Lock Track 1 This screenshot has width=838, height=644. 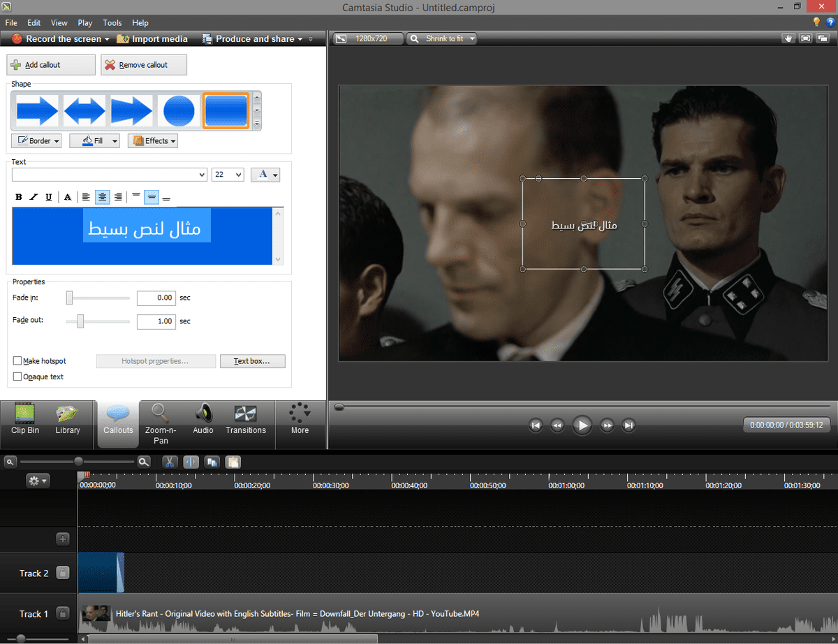63,613
